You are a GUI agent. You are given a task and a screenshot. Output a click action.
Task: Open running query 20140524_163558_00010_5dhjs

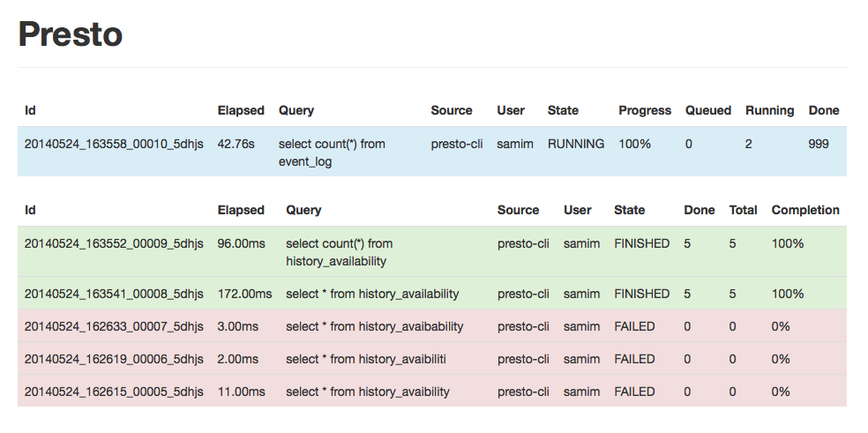114,144
